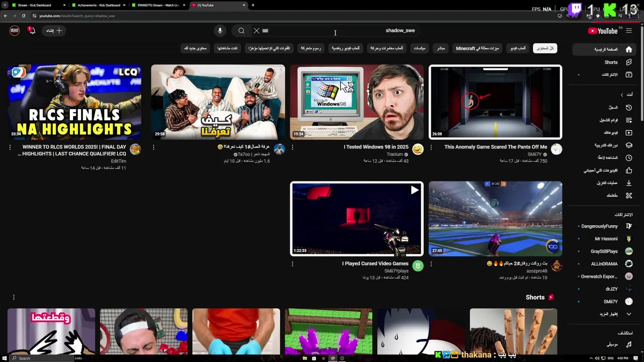The width and height of the screenshot is (644, 362).
Task: Open options for RLCS Worlds video
Action: coord(10,147)
